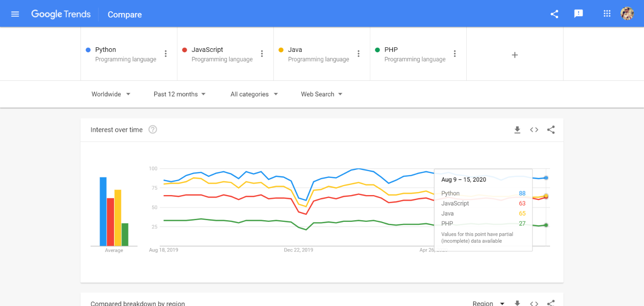Get embed code for Interest over time
The width and height of the screenshot is (644, 306).
pos(534,130)
